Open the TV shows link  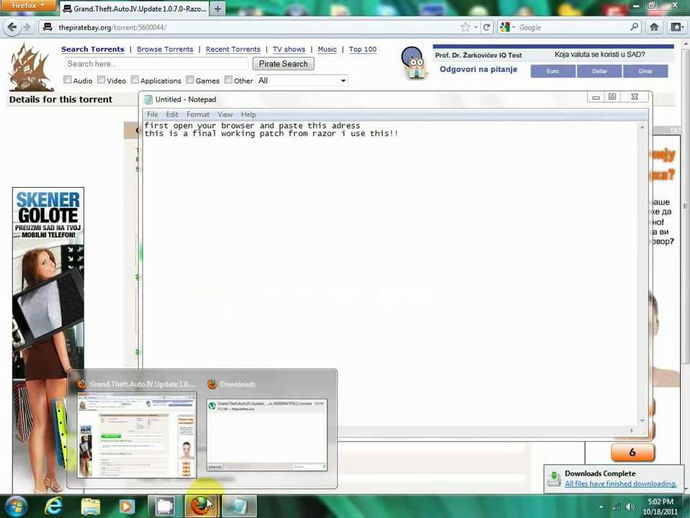coord(289,49)
